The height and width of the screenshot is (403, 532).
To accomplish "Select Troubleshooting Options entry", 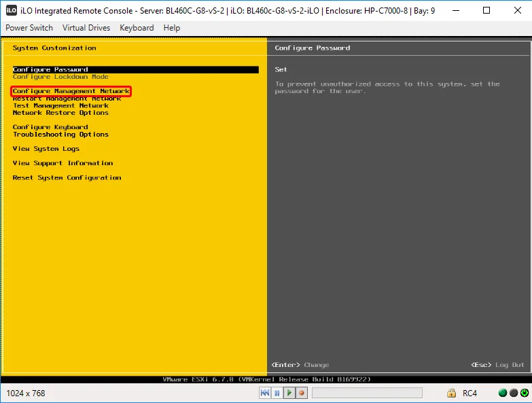I will pyautogui.click(x=60, y=135).
